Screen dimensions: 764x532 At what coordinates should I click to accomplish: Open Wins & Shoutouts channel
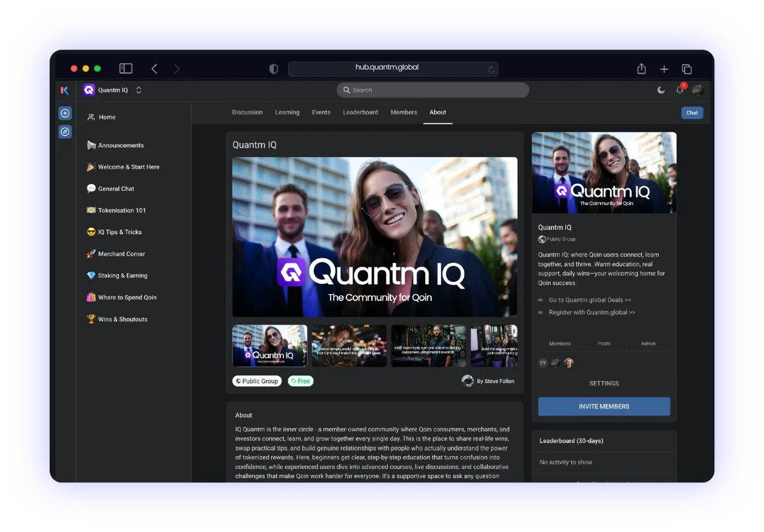[117, 319]
